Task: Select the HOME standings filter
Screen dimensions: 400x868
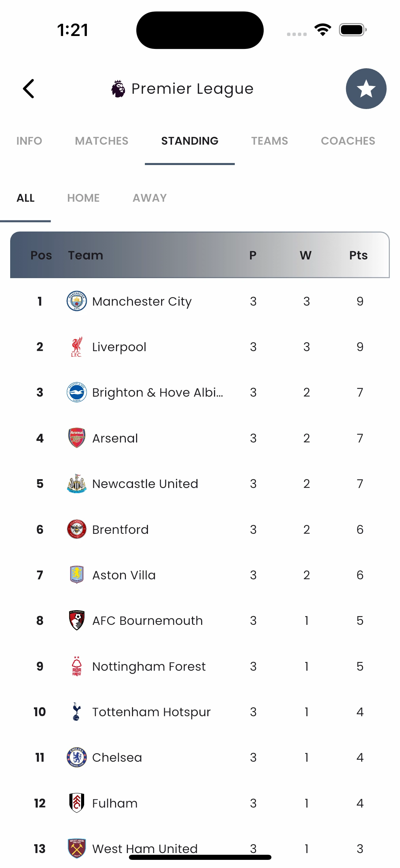Action: point(83,198)
